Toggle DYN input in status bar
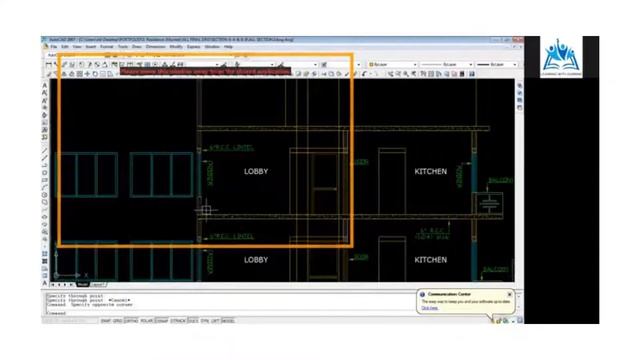Viewport: 640px width, 360px height. 205,321
